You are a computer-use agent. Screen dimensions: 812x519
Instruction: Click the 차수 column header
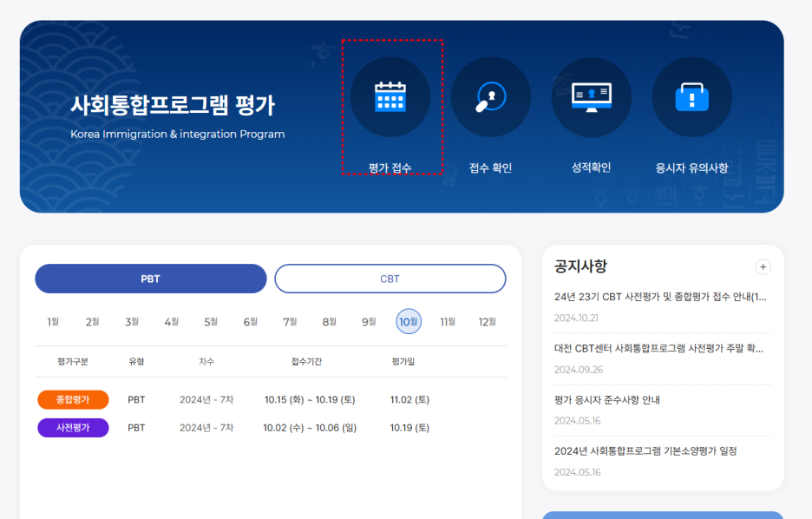(x=206, y=362)
